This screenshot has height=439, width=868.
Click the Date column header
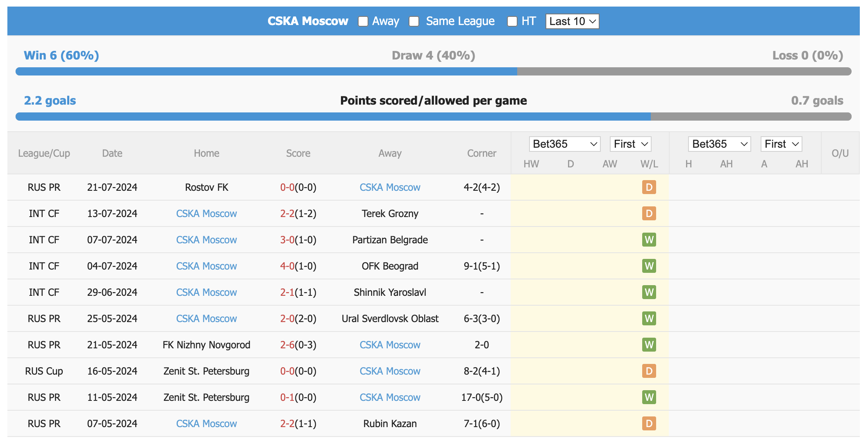tap(112, 153)
